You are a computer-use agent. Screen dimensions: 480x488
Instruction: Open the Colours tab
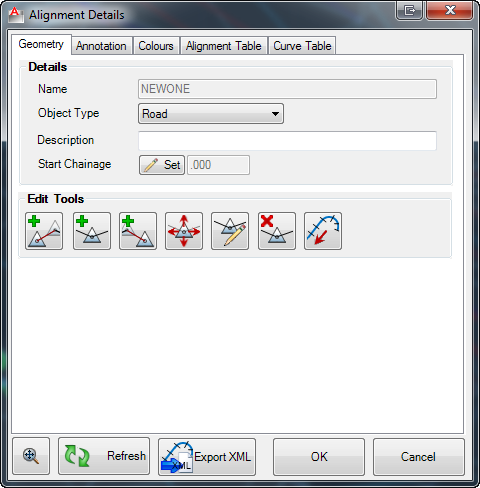(156, 46)
